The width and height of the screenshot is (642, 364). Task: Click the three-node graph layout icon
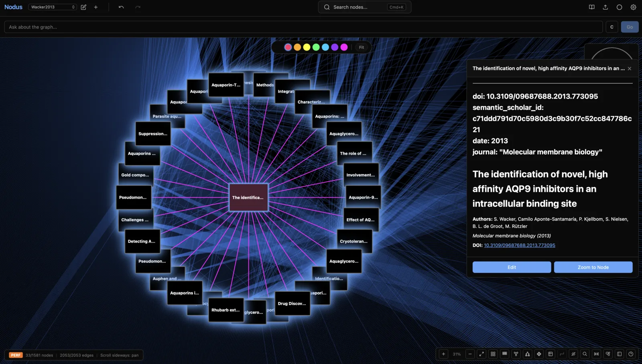click(516, 354)
